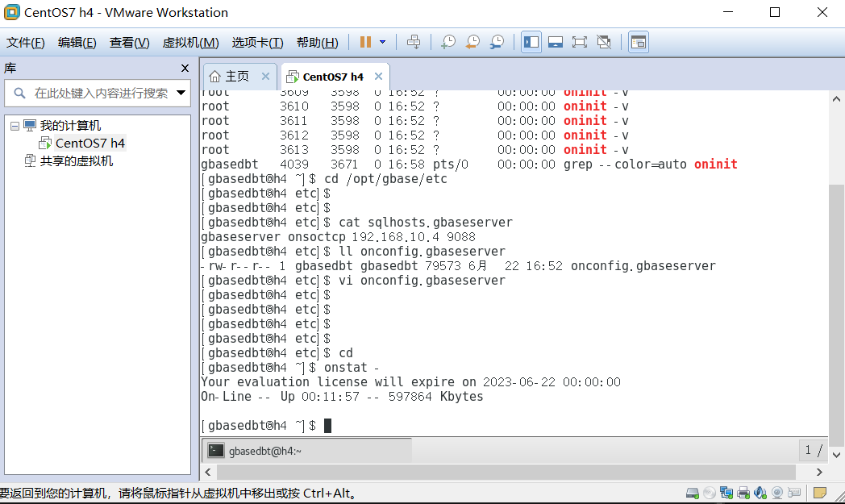Click the webcam device status icon
Image resolution: width=845 pixels, height=504 pixels.
(x=777, y=493)
